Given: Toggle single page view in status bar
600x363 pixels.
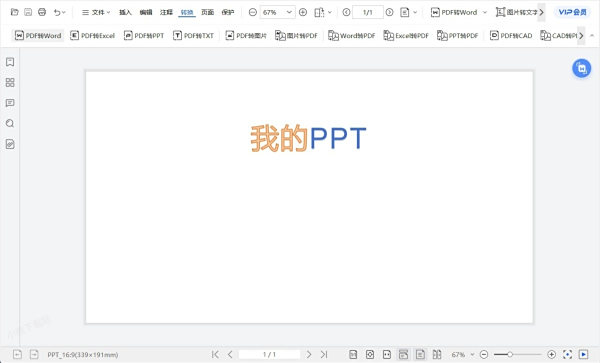Looking at the screenshot, I should pyautogui.click(x=420, y=355).
